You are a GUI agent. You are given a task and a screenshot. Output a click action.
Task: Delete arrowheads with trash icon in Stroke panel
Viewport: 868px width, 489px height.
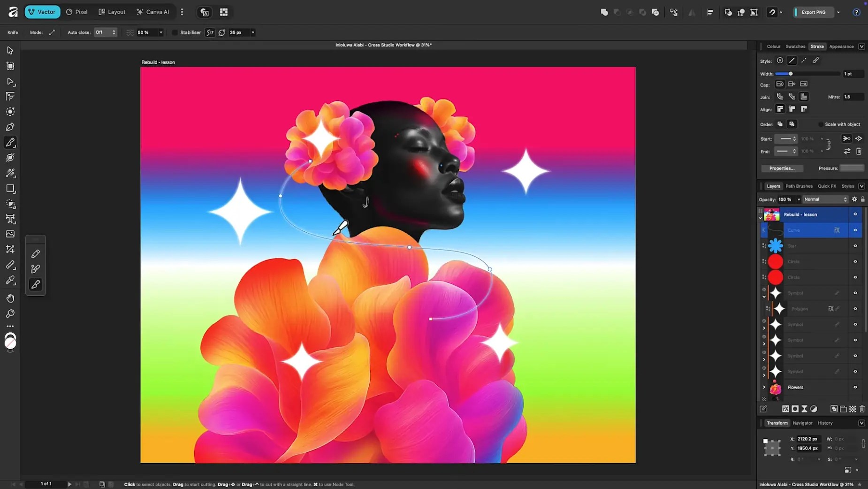point(859,151)
